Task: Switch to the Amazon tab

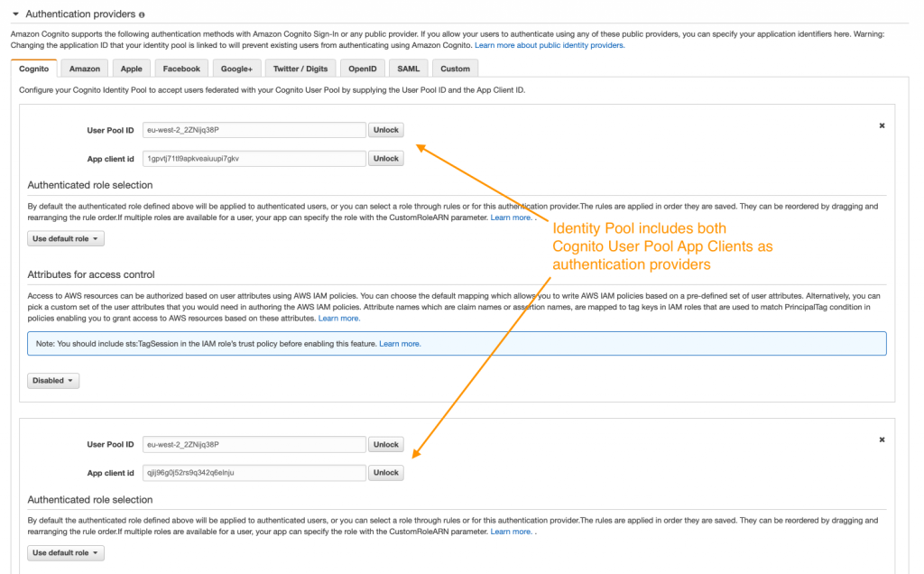Action: coord(85,69)
